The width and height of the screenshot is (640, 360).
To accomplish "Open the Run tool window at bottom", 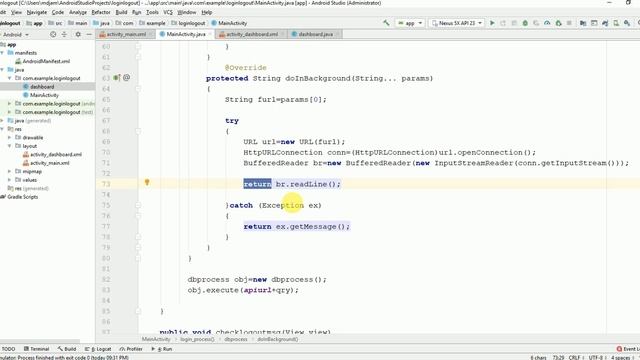I will [x=162, y=349].
